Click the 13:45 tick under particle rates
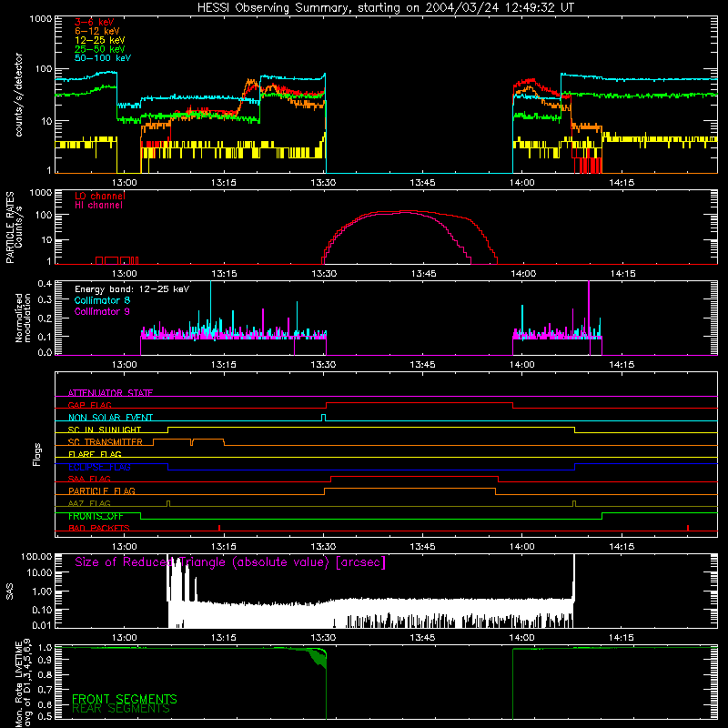Screen dimensions: 728x728 click(x=423, y=274)
